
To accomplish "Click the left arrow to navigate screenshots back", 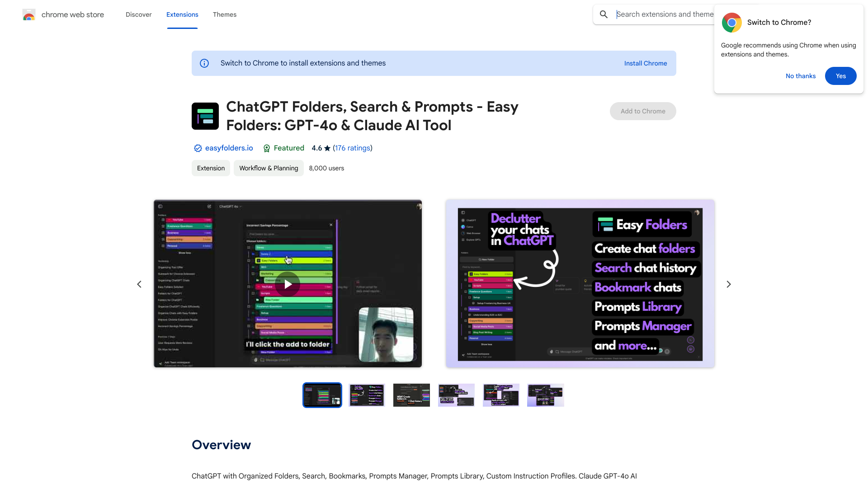I will (x=139, y=284).
